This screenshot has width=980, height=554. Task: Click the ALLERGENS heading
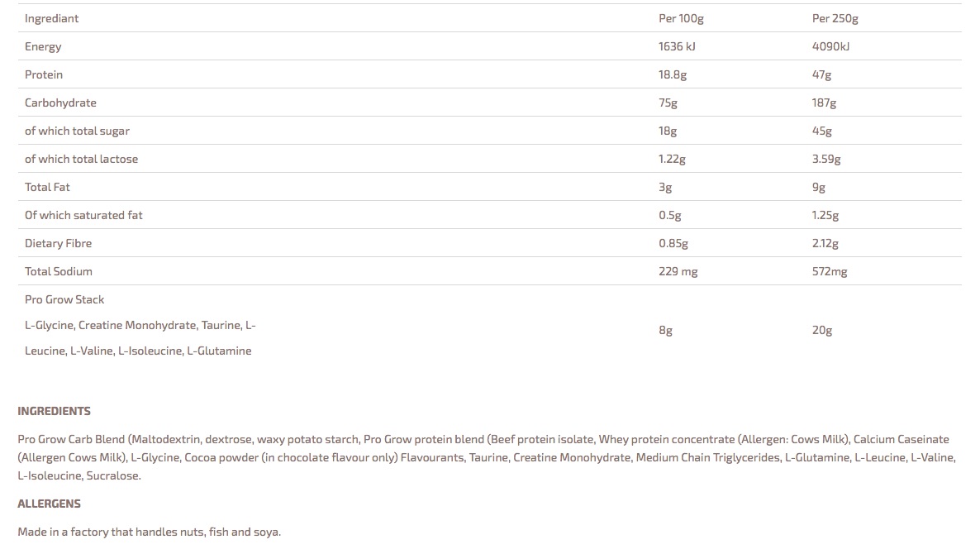49,504
